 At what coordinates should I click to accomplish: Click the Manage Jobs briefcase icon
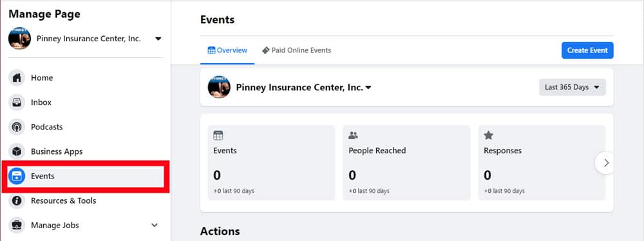17,225
